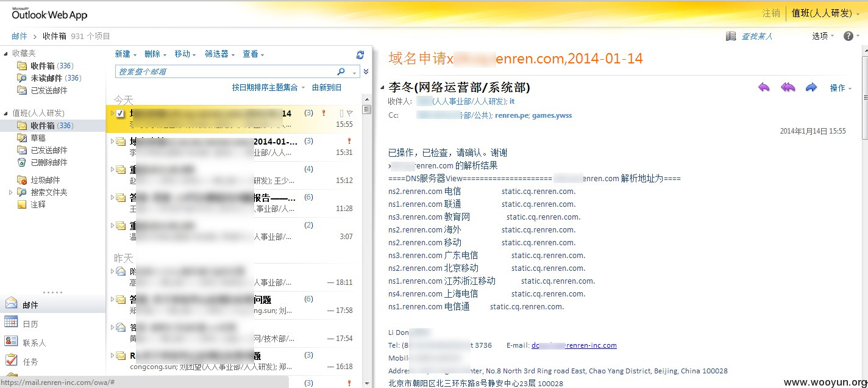Open the 联系人 contacts module icon
The height and width of the screenshot is (388, 868).
[11, 341]
